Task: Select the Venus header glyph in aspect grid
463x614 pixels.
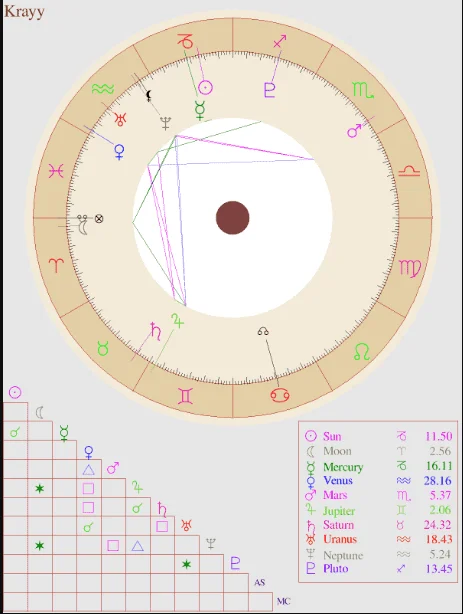Action: point(89,452)
